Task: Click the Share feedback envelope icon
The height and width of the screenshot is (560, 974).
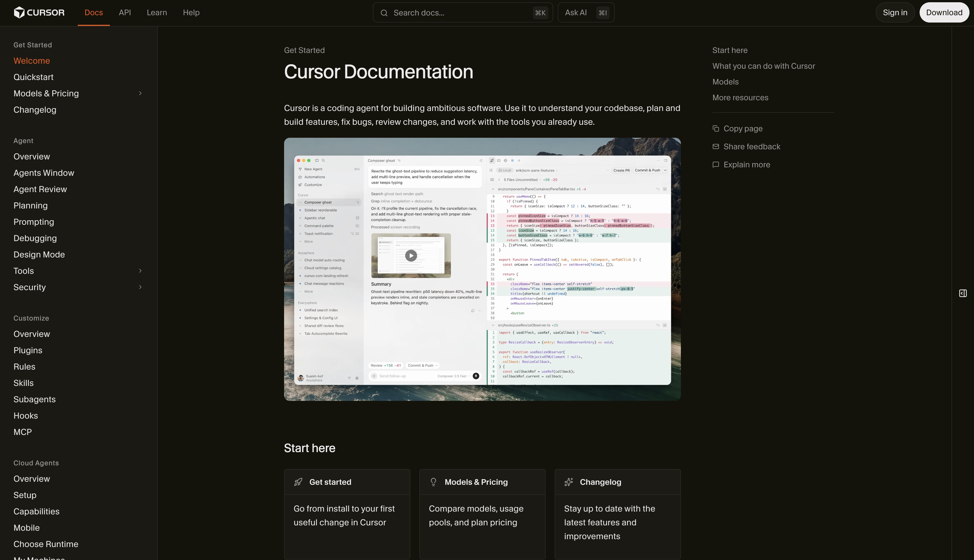Action: (x=716, y=146)
